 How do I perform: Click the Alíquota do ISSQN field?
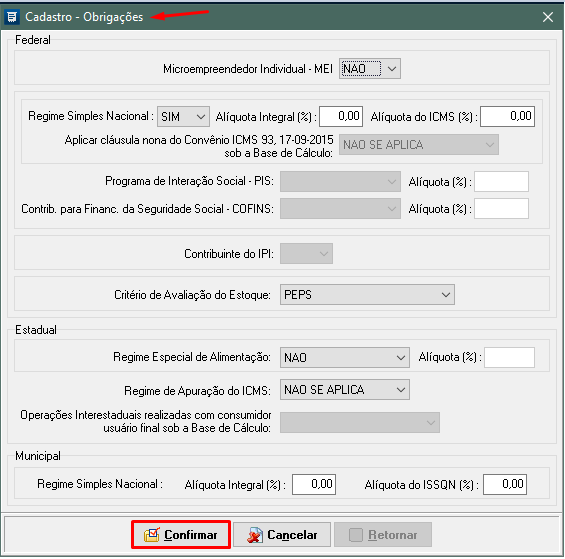pyautogui.click(x=505, y=484)
